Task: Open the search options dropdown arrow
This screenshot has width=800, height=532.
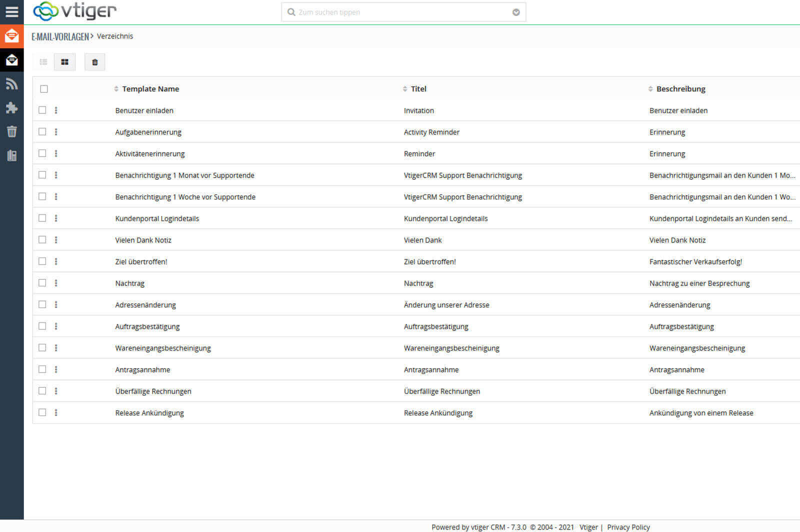Action: pyautogui.click(x=516, y=12)
